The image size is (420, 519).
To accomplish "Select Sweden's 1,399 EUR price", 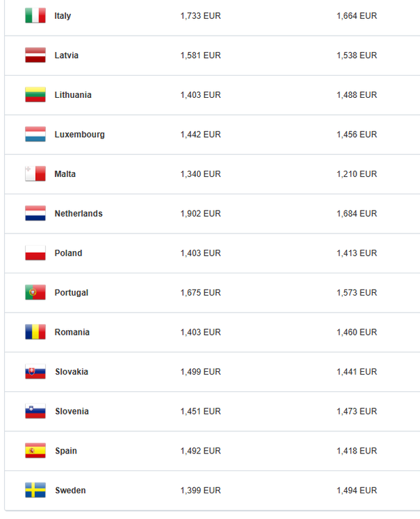I will [201, 491].
